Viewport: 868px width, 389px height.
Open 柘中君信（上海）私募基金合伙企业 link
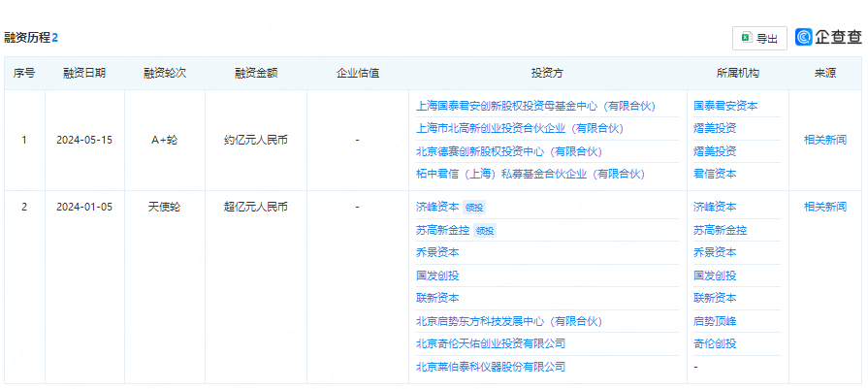point(530,174)
